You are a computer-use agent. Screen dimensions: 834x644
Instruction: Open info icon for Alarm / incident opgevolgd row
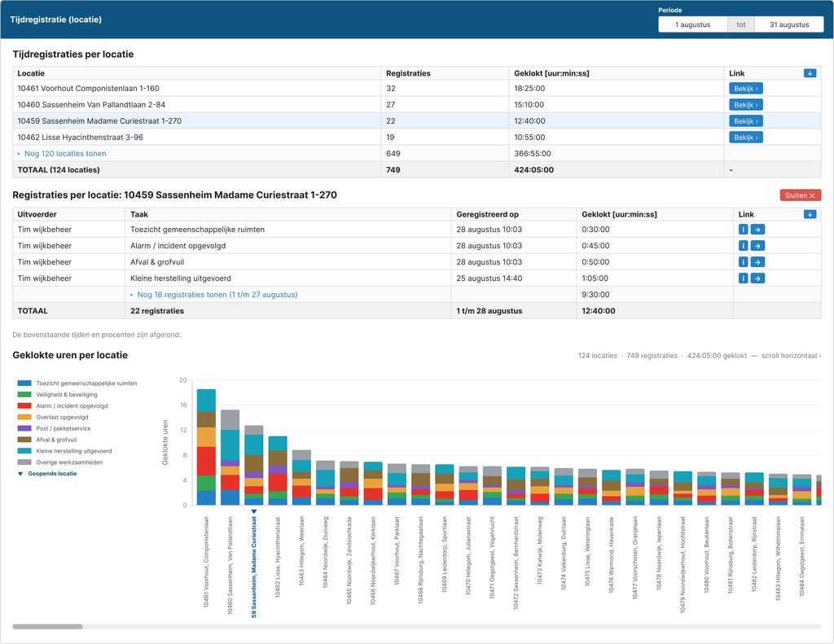click(x=743, y=246)
